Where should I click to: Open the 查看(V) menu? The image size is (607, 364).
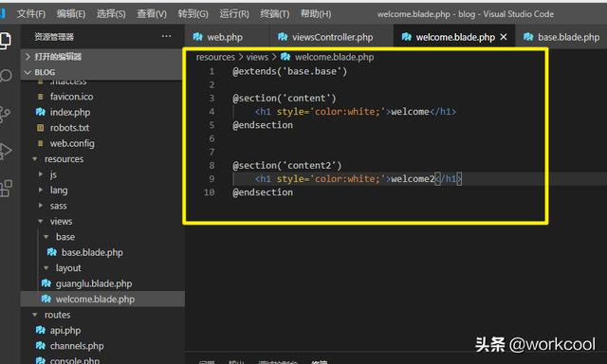152,14
